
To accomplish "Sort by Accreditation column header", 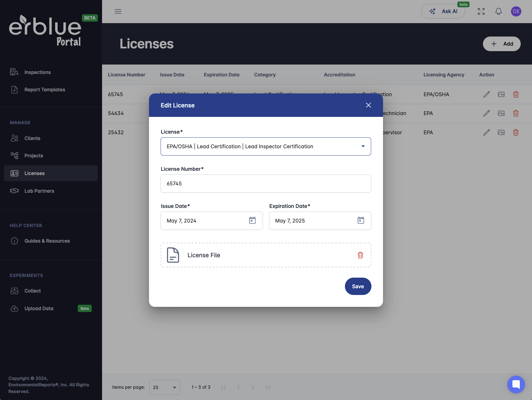I will [x=339, y=75].
